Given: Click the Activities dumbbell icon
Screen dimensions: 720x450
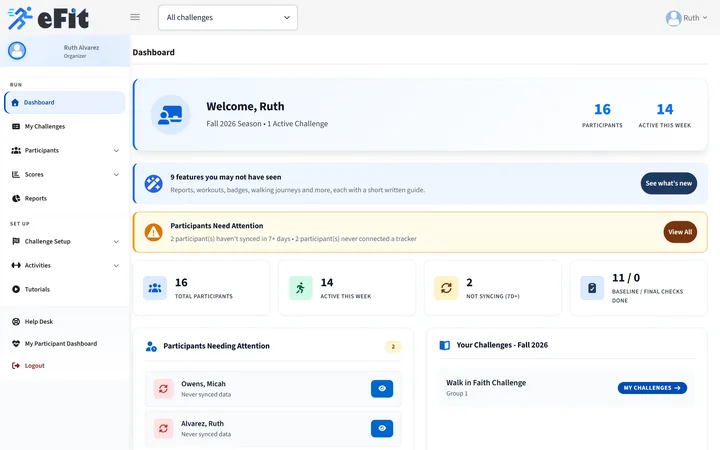Looking at the screenshot, I should pos(16,265).
